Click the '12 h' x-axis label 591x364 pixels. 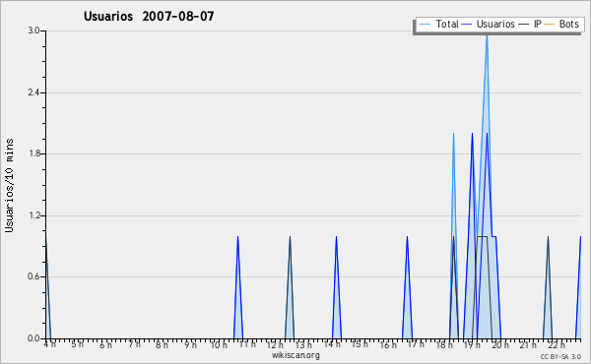(x=275, y=344)
